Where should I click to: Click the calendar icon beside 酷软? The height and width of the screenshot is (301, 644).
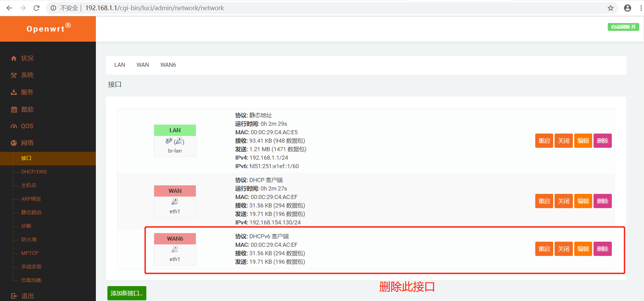click(14, 109)
